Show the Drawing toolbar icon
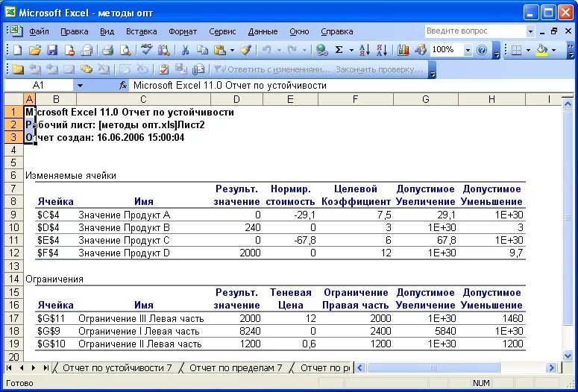 (x=420, y=50)
